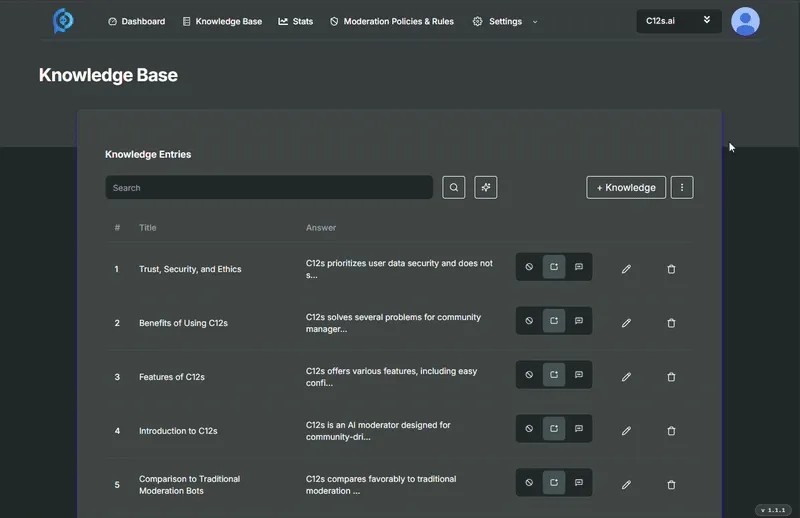Click the C12s logo in the header
800x518 pixels.
(x=63, y=21)
